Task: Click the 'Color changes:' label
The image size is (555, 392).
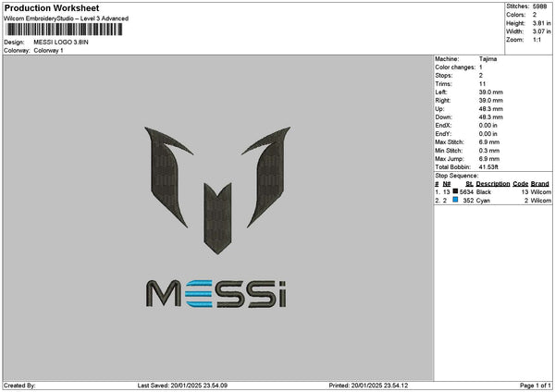Action: coord(455,67)
